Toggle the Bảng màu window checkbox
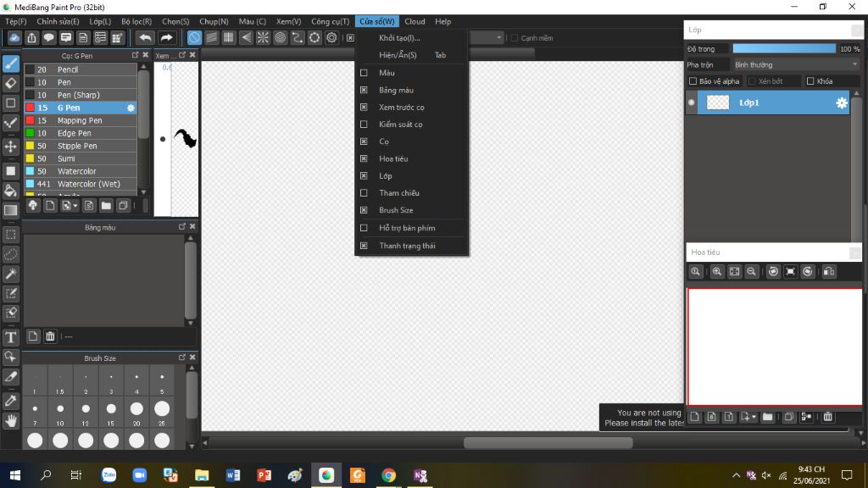Viewport: 868px width, 488px height. coord(364,90)
